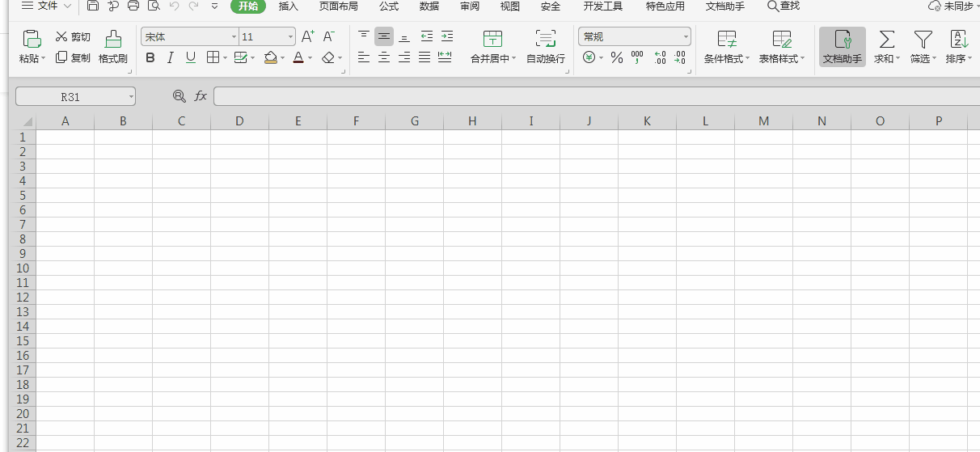Click the currency format icon
This screenshot has height=452, width=980.
[589, 57]
